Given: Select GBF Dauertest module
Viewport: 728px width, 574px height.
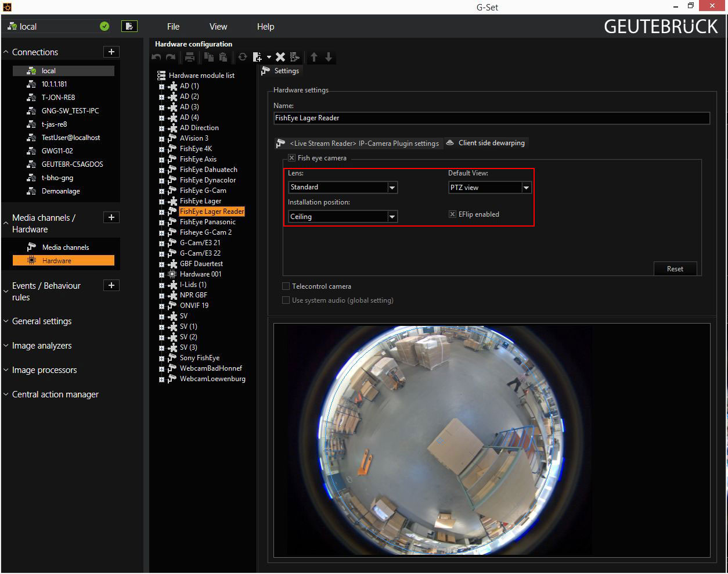Looking at the screenshot, I should coord(201,264).
